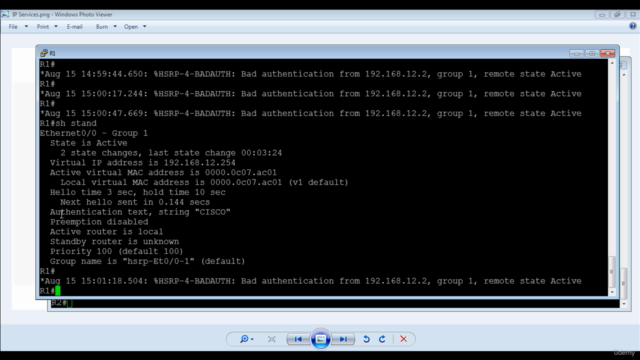Click the R1 terminal scroll down arrow
The width and height of the screenshot is (640, 360).
point(612,292)
